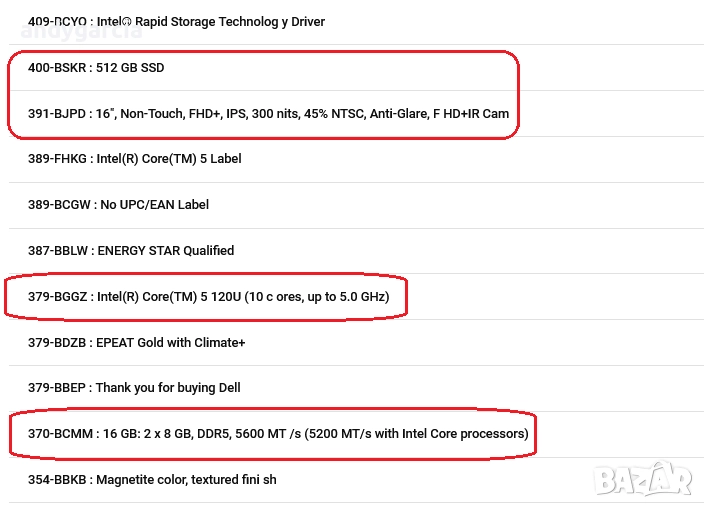Viewport: 704px width, 508px height.
Task: Select part code 391-BJPD
Action: tap(54, 113)
